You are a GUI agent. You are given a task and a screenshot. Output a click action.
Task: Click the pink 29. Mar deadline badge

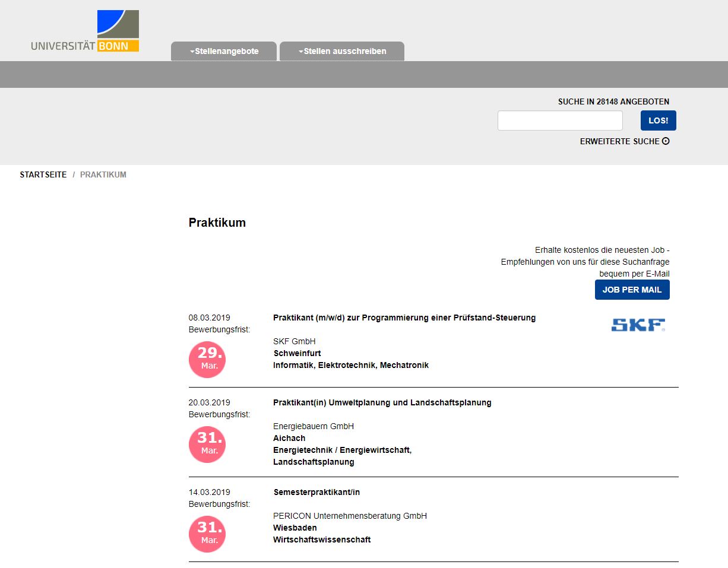click(x=207, y=360)
